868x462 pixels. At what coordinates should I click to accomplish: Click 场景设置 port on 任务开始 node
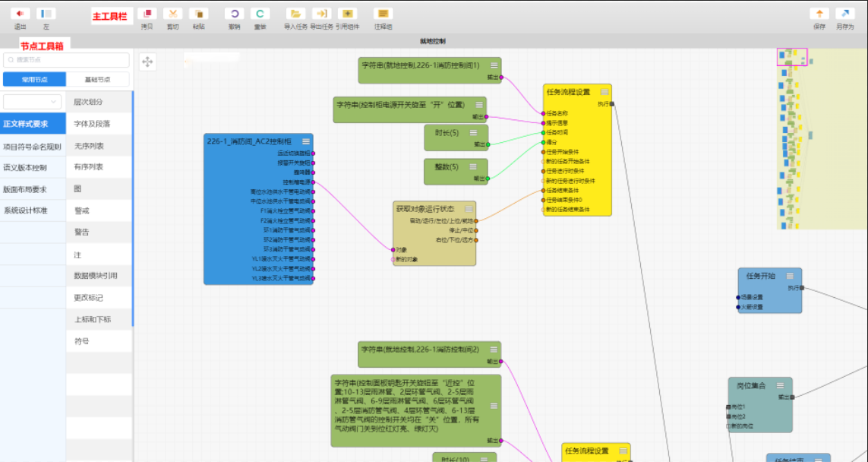(738, 297)
